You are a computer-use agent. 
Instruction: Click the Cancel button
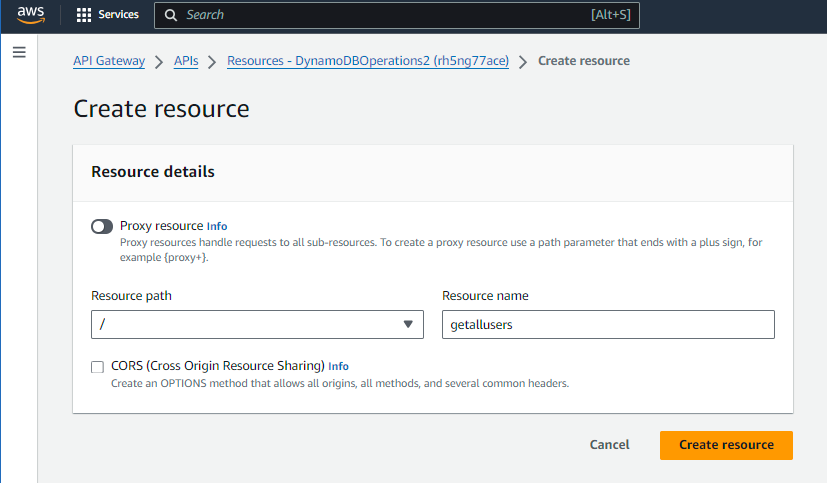609,445
